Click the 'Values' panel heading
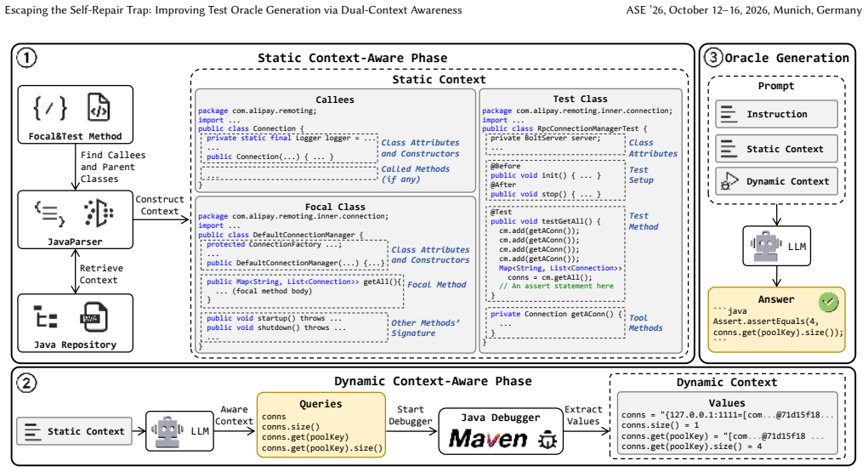The height and width of the screenshot is (472, 868). 727,403
